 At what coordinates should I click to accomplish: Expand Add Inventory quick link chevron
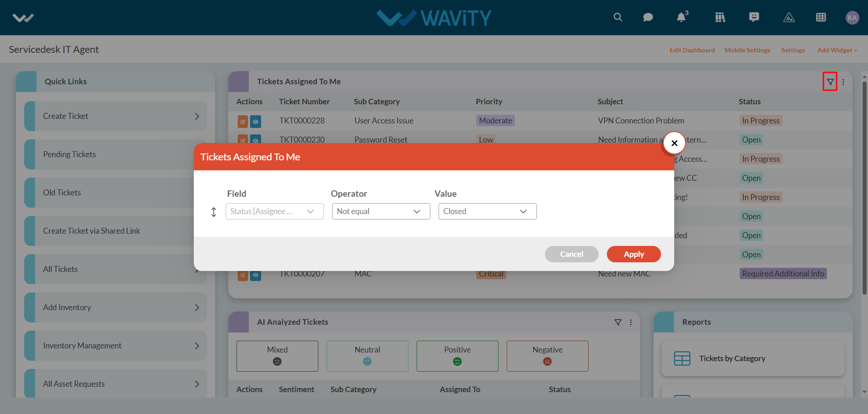(197, 307)
